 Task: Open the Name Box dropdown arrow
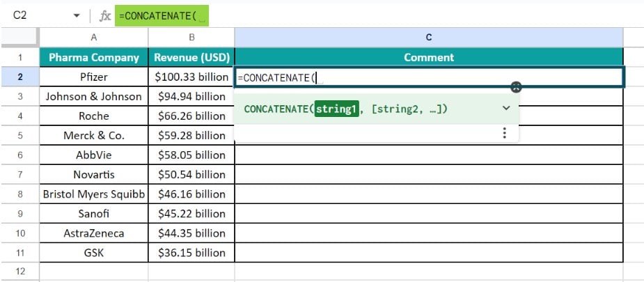click(x=77, y=16)
